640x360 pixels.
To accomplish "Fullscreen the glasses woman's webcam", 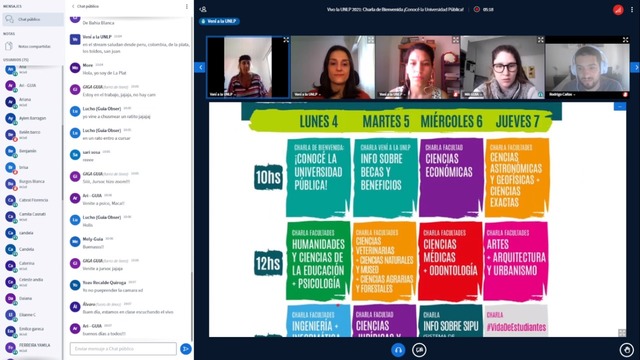I will [540, 40].
